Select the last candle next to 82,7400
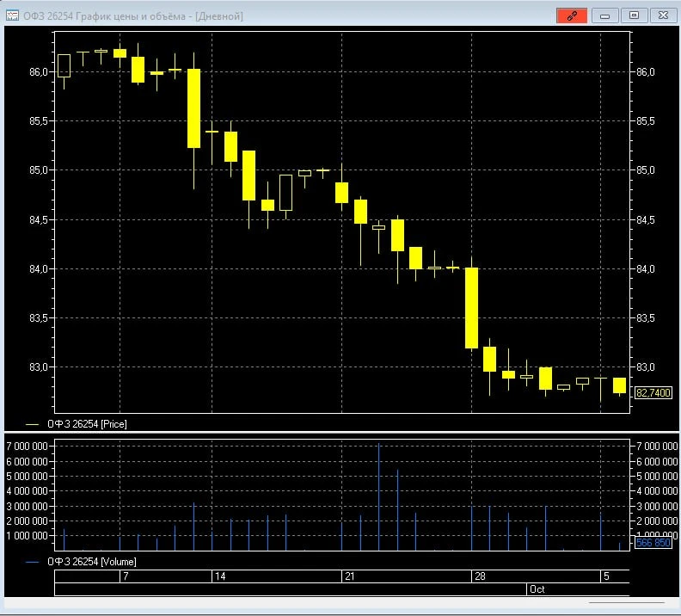Screen dimensions: 681x616 (619, 385)
